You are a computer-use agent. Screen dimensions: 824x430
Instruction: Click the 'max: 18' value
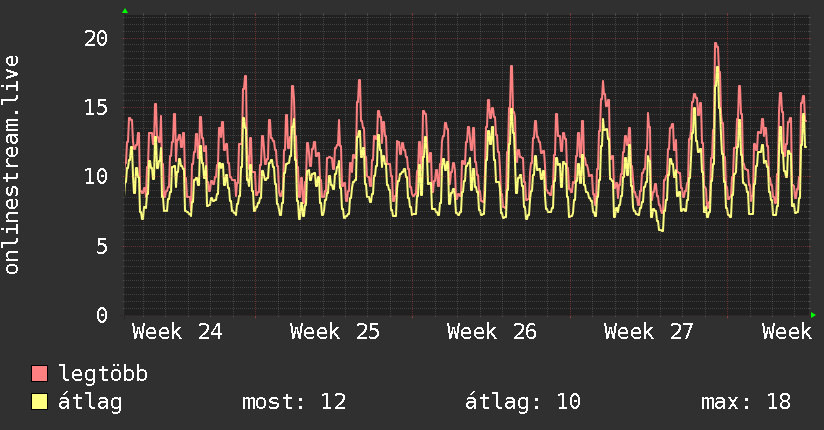[x=746, y=402]
